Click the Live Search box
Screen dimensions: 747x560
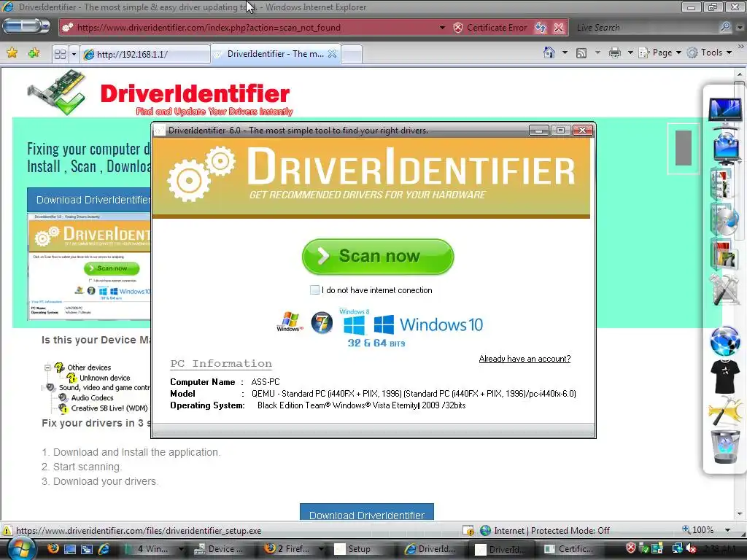coord(646,28)
